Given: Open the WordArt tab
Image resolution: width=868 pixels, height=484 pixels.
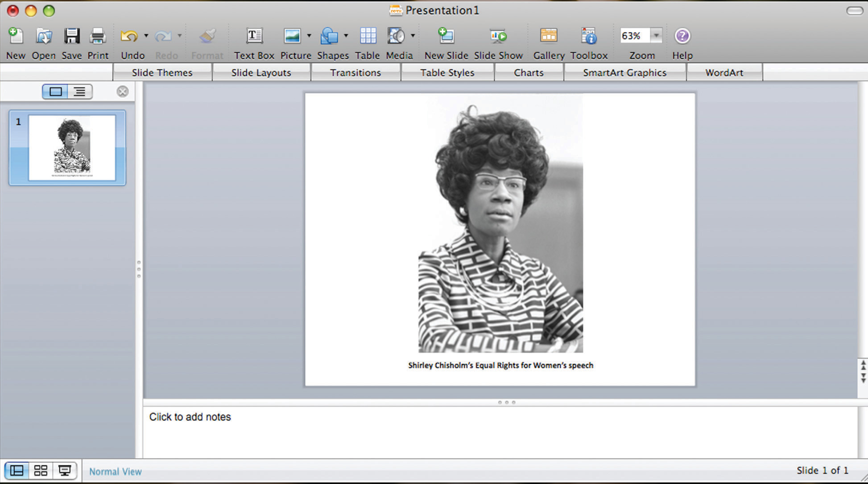Looking at the screenshot, I should click(724, 72).
